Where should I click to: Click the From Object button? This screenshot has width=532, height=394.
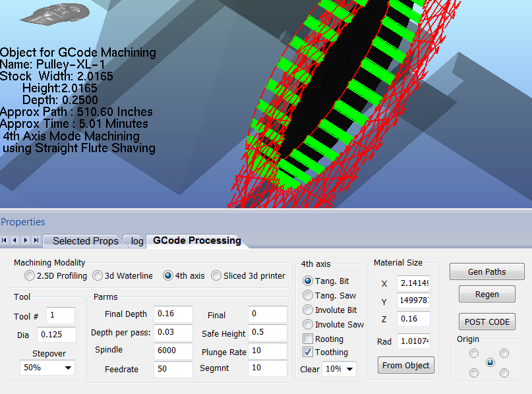405,365
